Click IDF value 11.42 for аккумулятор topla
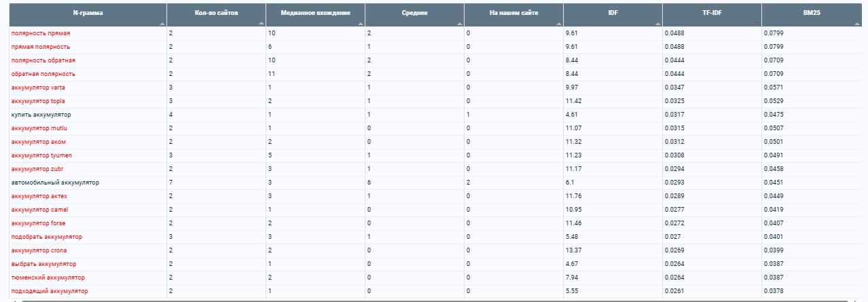 (x=573, y=101)
